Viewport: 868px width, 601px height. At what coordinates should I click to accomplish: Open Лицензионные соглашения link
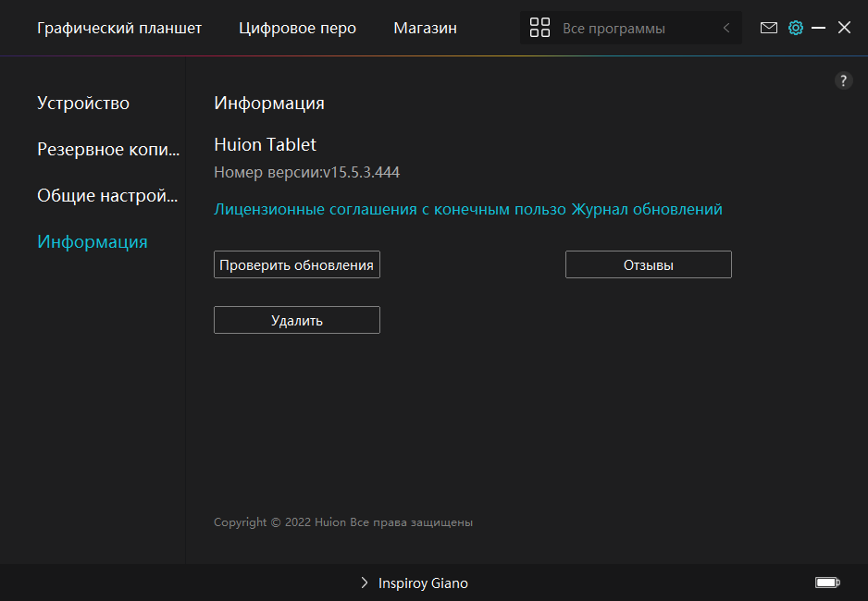tap(390, 210)
